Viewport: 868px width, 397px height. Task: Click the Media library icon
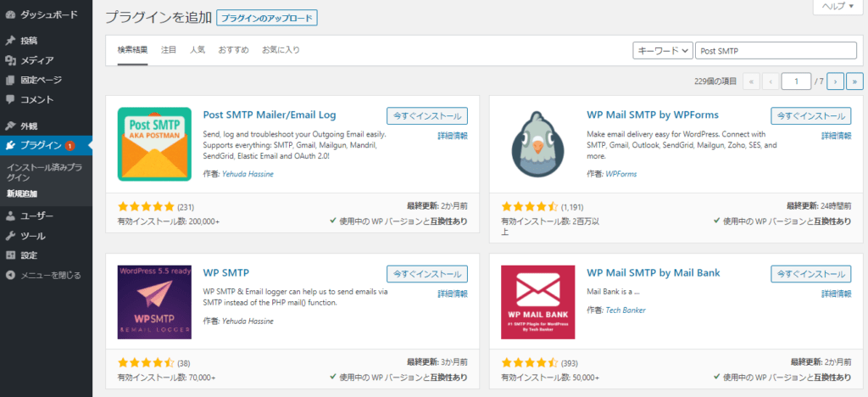(x=10, y=60)
